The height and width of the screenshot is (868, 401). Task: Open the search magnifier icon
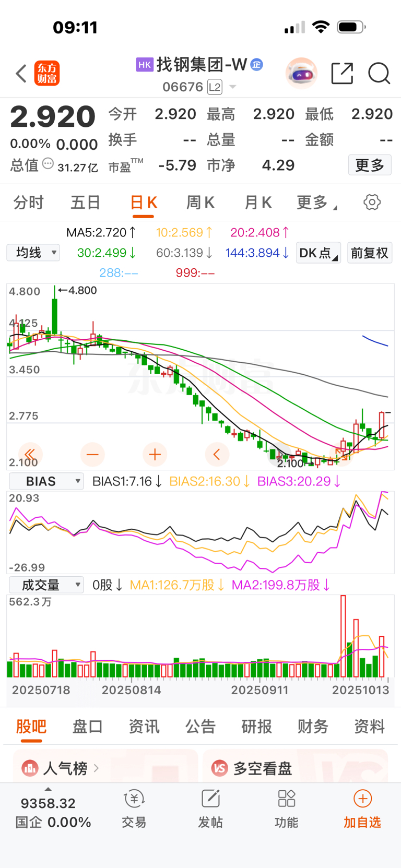(379, 73)
